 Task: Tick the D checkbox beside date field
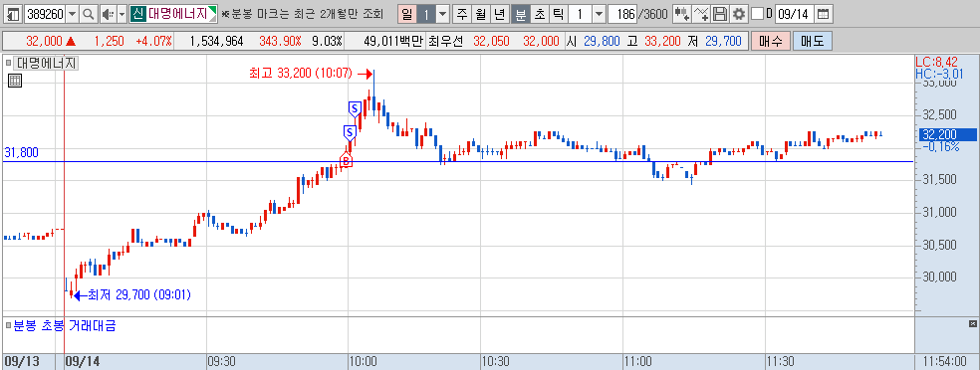point(757,14)
